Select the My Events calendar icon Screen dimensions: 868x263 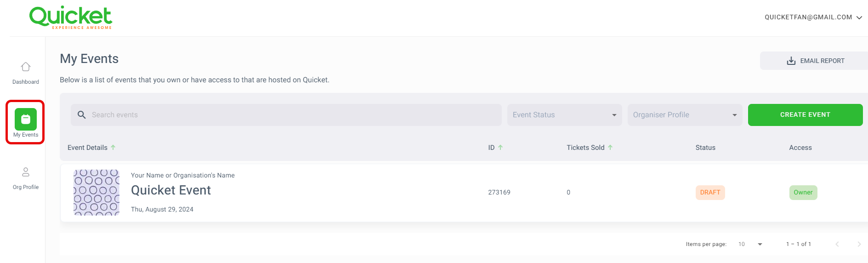click(x=26, y=120)
